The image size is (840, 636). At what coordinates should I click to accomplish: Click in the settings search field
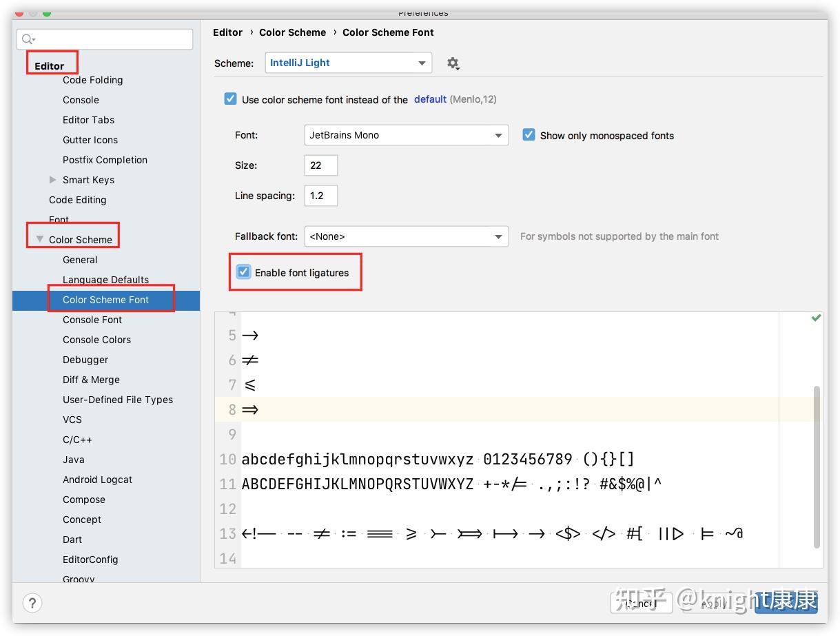tap(105, 39)
